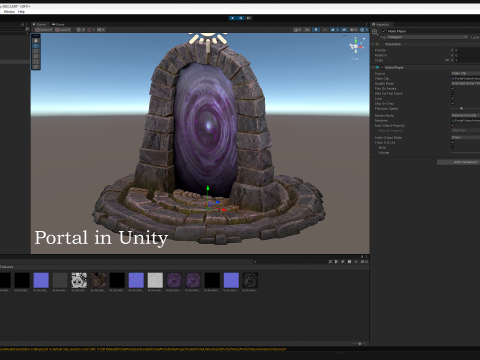
Task: Open the Help menu
Action: click(21, 12)
